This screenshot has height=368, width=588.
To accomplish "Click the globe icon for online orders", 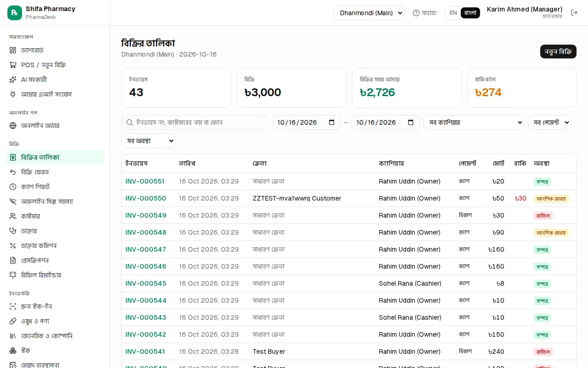I will [13, 126].
